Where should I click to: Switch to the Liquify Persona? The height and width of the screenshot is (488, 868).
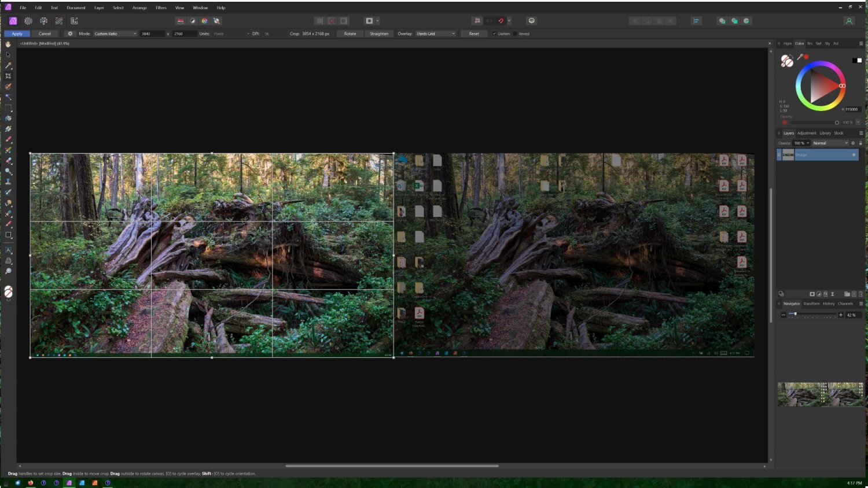pos(28,21)
